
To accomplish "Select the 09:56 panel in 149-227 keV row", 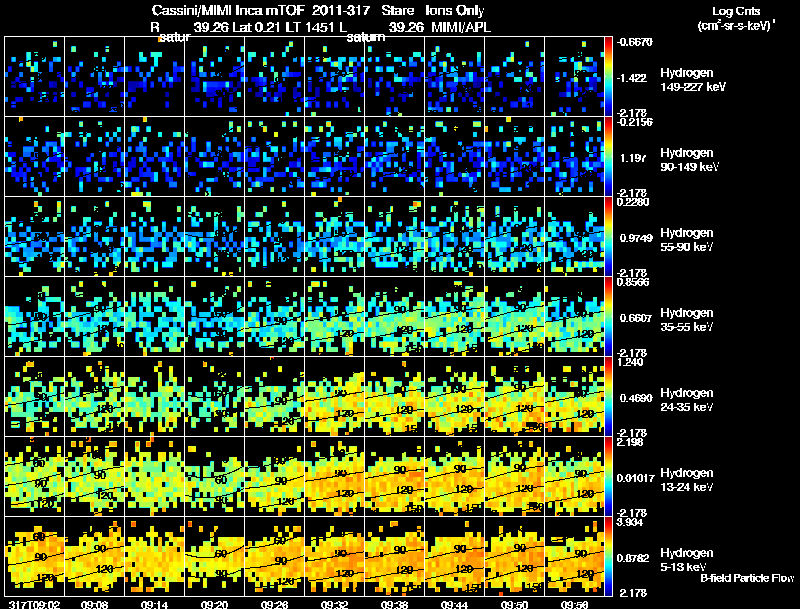I will [574, 77].
